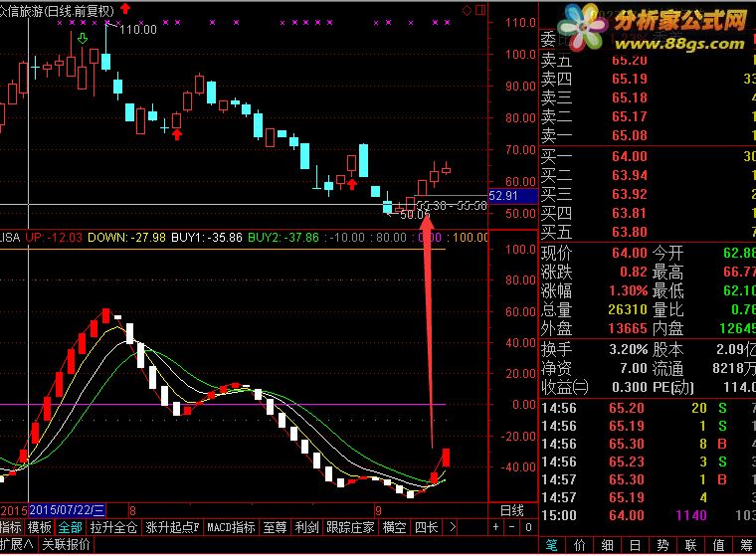Click the 净资 value 7.00
The image size is (756, 556).
(x=634, y=368)
